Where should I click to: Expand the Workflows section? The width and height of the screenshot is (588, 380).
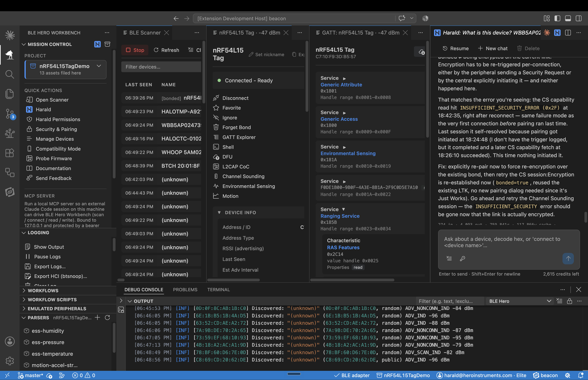click(24, 291)
